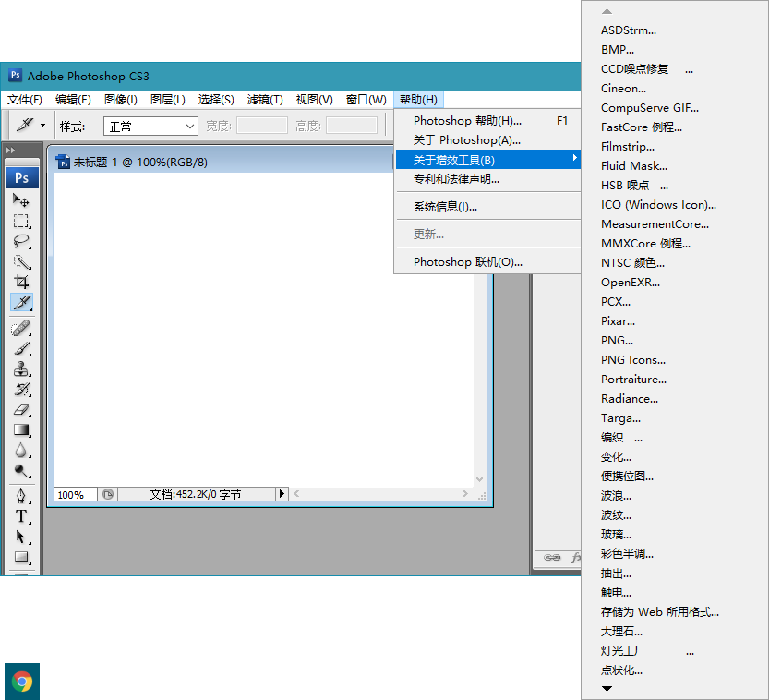769x700 pixels.
Task: Select the Rectangular Marquee tool
Action: 20,221
